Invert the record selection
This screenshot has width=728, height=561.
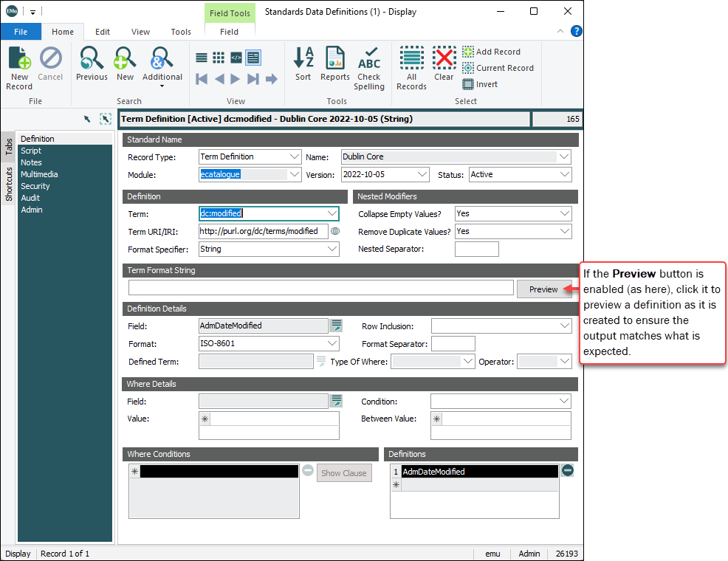[x=480, y=84]
